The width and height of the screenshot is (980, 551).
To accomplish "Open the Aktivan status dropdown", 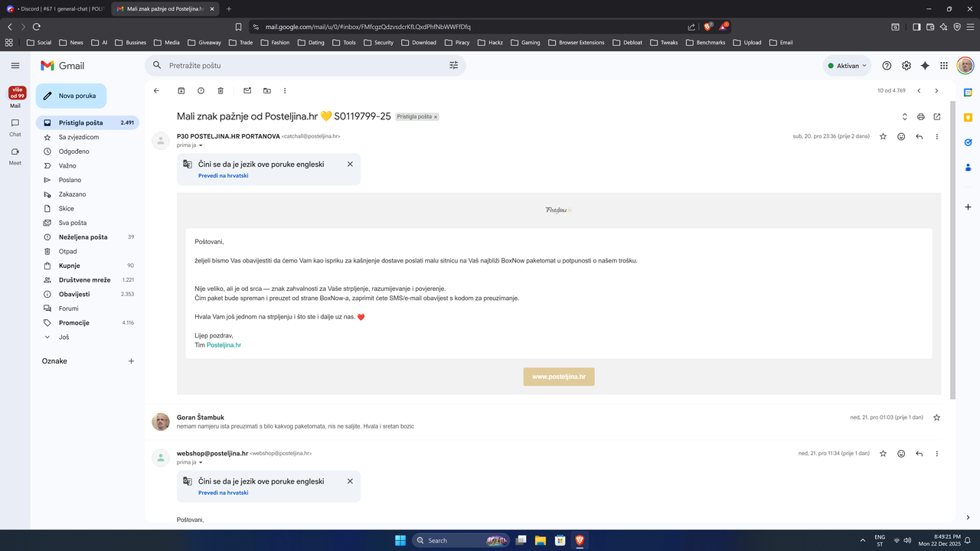I will [847, 66].
